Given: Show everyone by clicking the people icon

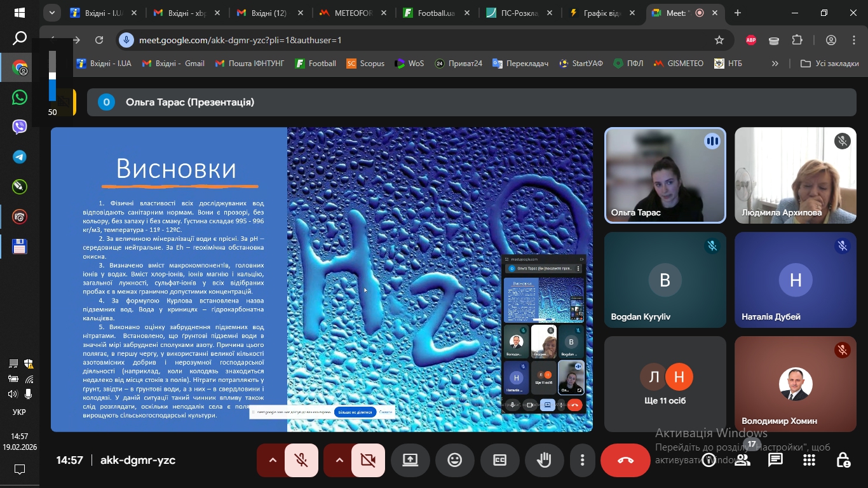Looking at the screenshot, I should coord(742,459).
